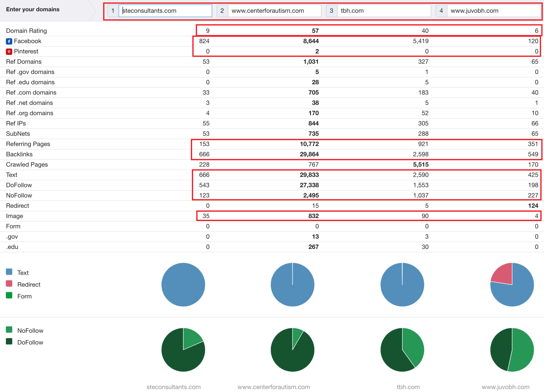The width and height of the screenshot is (544, 392).
Task: Click the Text value 29,833
Action: (x=309, y=175)
